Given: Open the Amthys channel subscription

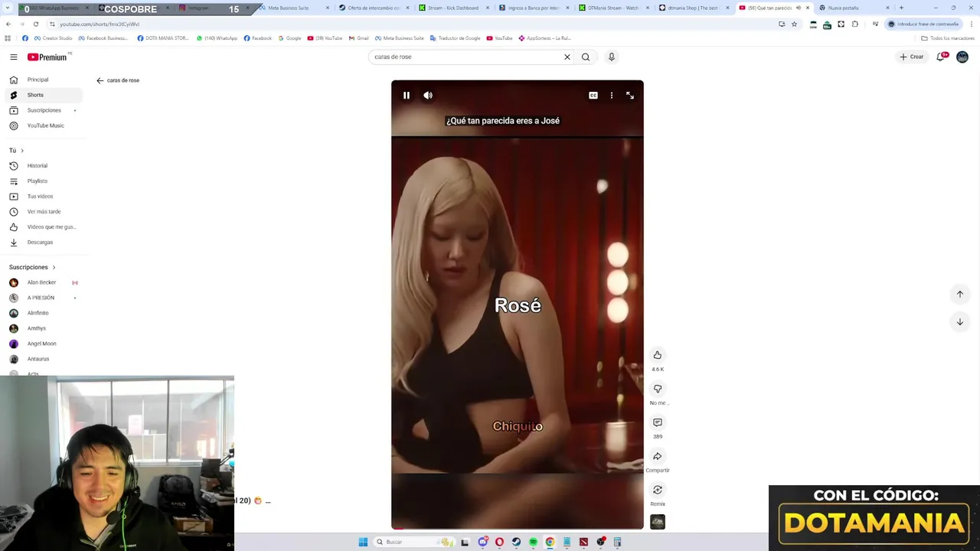Looking at the screenshot, I should click(43, 328).
